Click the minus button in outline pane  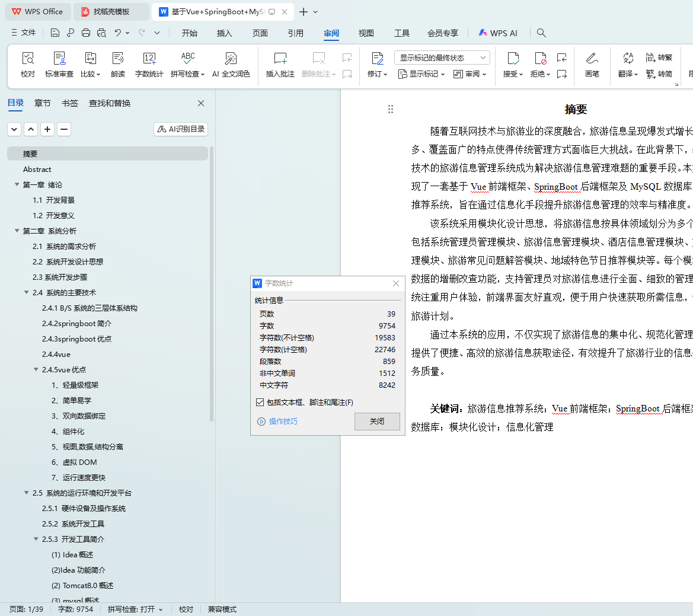(x=64, y=129)
